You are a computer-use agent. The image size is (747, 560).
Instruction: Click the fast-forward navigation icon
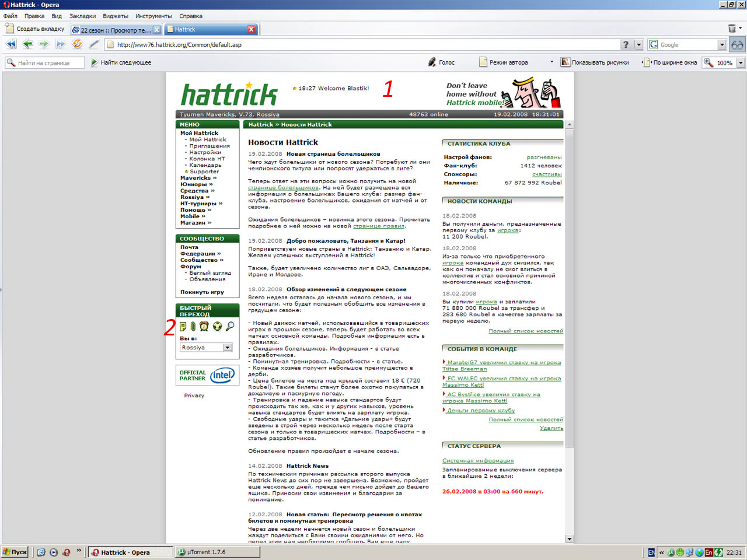pos(60,44)
